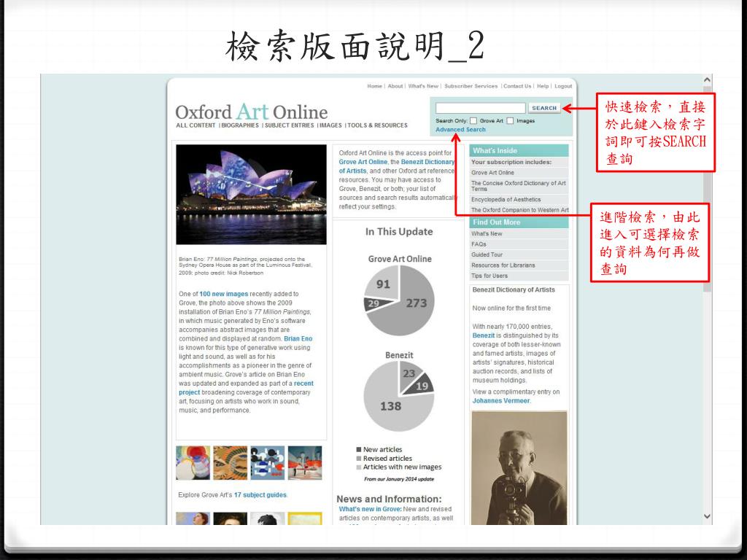
Task: Click the Logout link in top bar
Action: 563,86
